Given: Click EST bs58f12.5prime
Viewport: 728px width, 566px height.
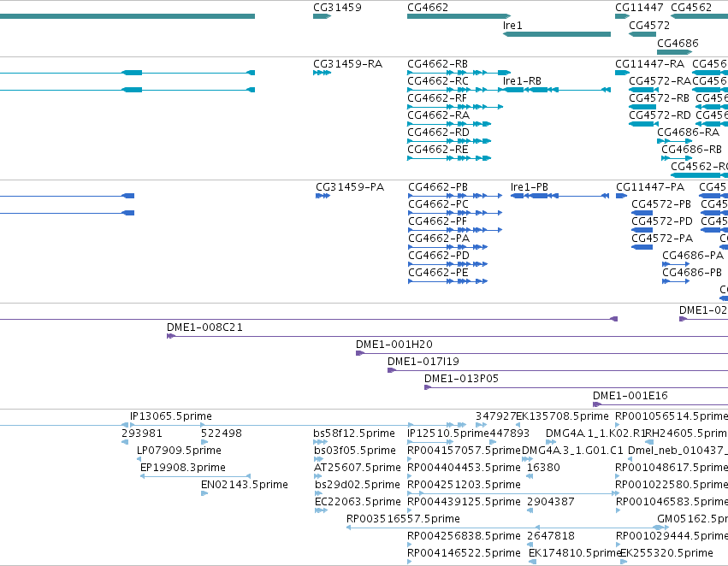Looking at the screenshot, I should click(x=354, y=433).
